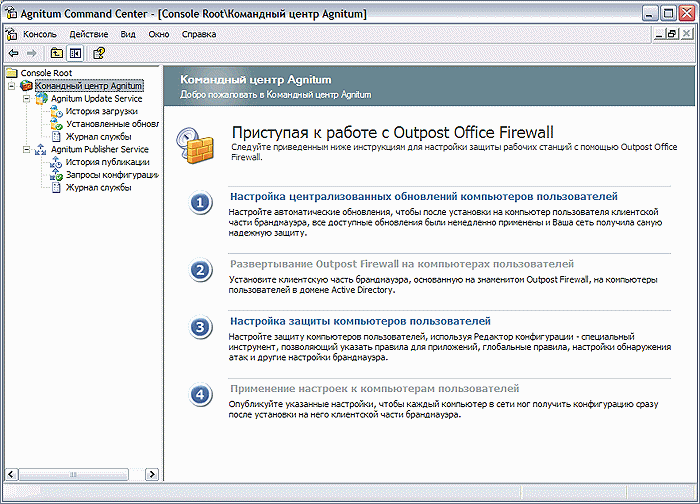Viewport: 700px width, 504px height.
Task: Click the История публикации icon
Action: [56, 162]
